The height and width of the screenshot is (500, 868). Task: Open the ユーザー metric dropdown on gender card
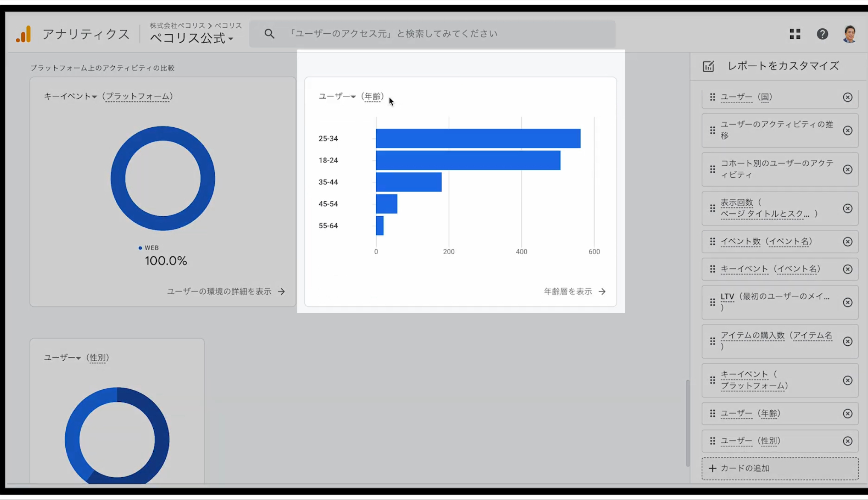[x=62, y=358]
